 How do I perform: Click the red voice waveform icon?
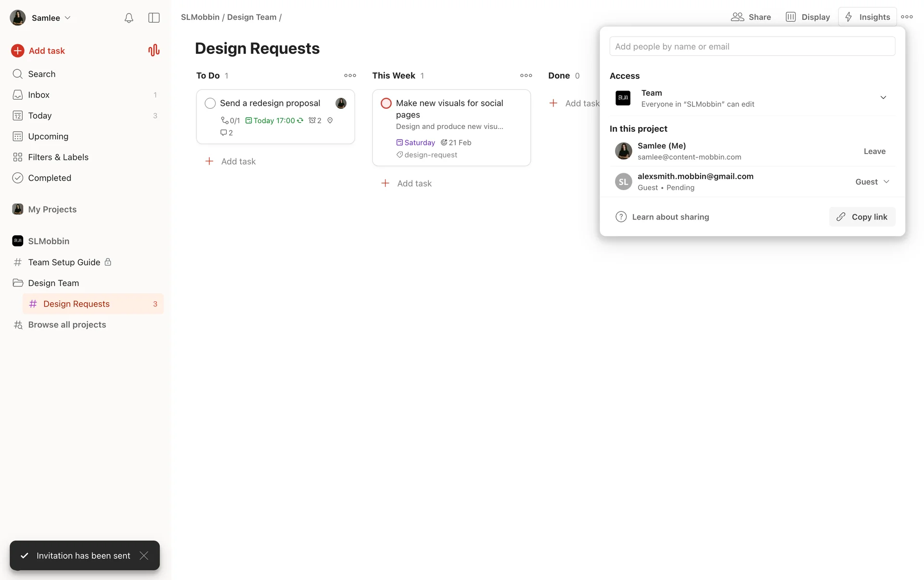pos(154,51)
